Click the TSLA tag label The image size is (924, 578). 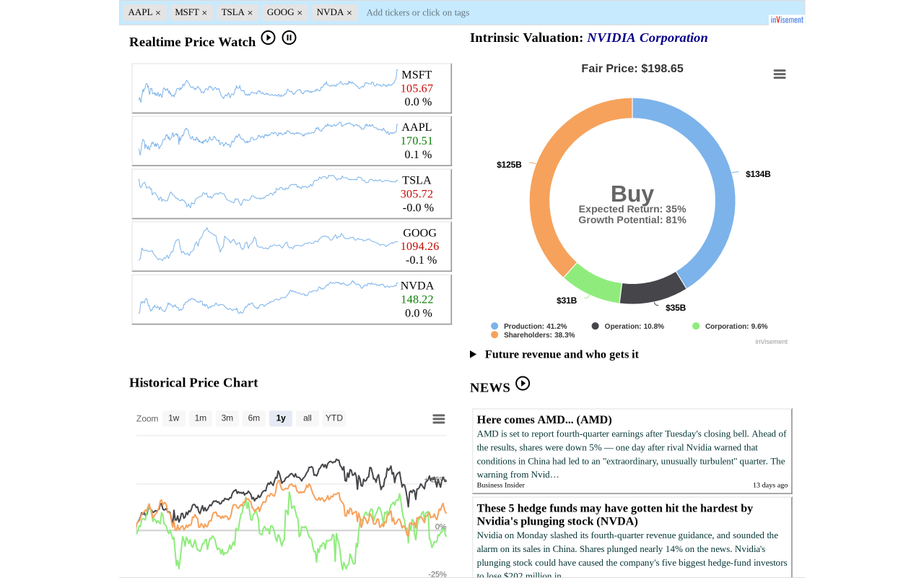pyautogui.click(x=233, y=12)
